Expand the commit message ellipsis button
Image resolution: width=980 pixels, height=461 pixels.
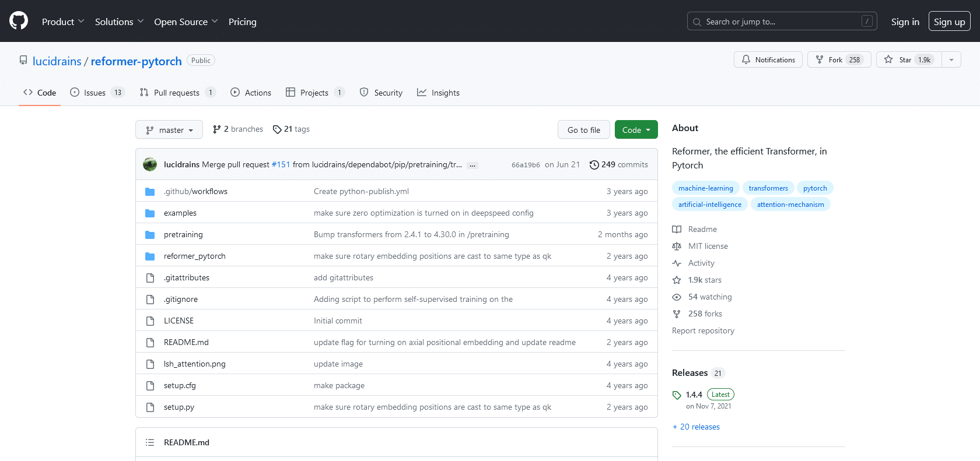click(473, 165)
